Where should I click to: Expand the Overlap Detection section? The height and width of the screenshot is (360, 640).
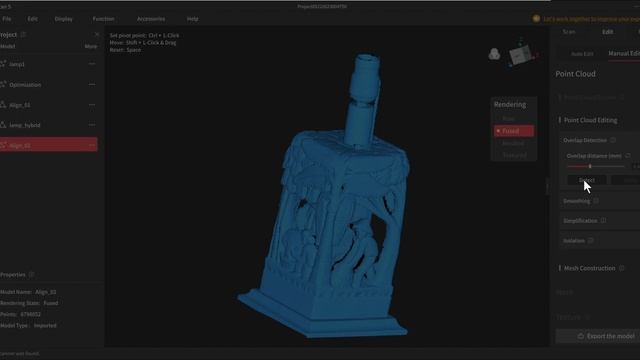click(585, 140)
